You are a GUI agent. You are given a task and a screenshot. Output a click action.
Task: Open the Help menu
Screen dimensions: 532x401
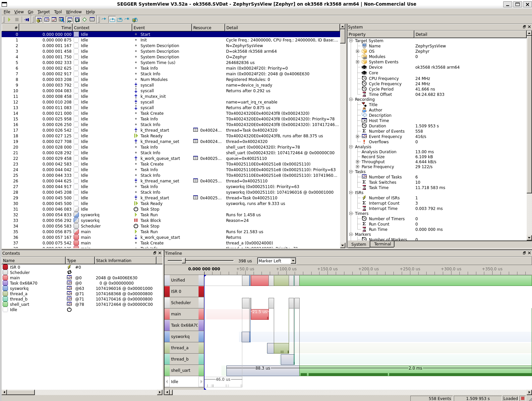pos(90,12)
